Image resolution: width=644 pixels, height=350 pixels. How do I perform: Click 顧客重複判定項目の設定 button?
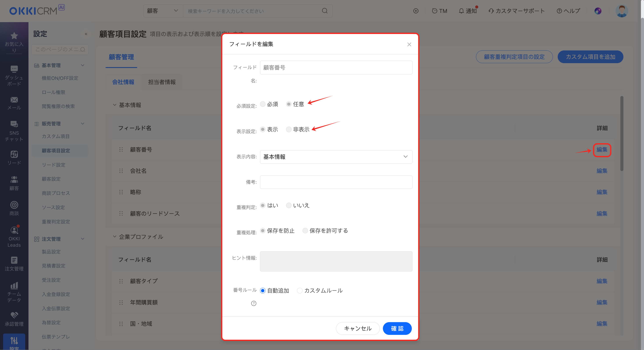point(514,57)
